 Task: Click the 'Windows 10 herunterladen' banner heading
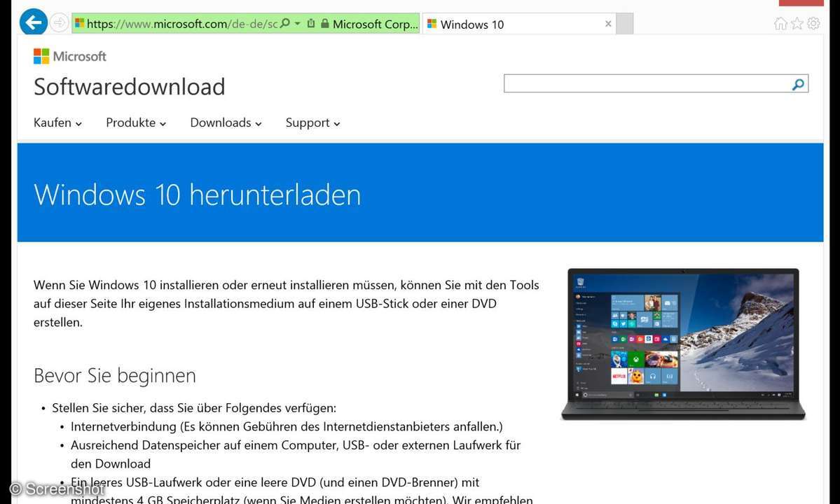(x=197, y=194)
